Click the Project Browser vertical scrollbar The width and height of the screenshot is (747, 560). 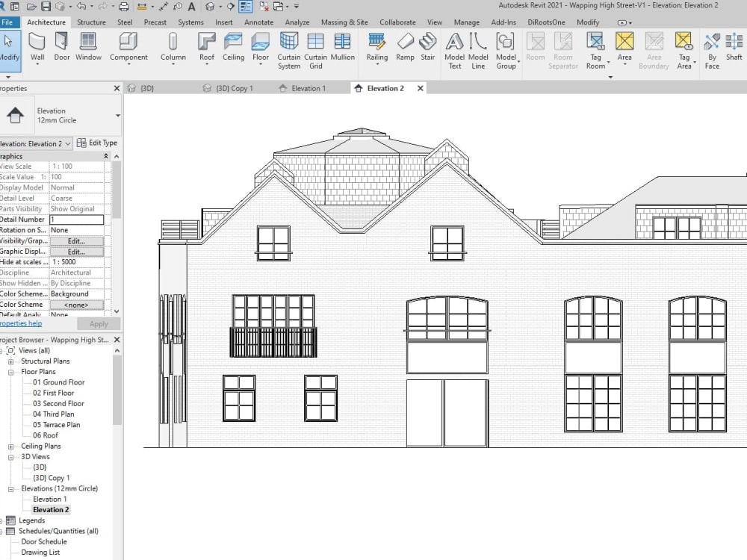(117, 391)
